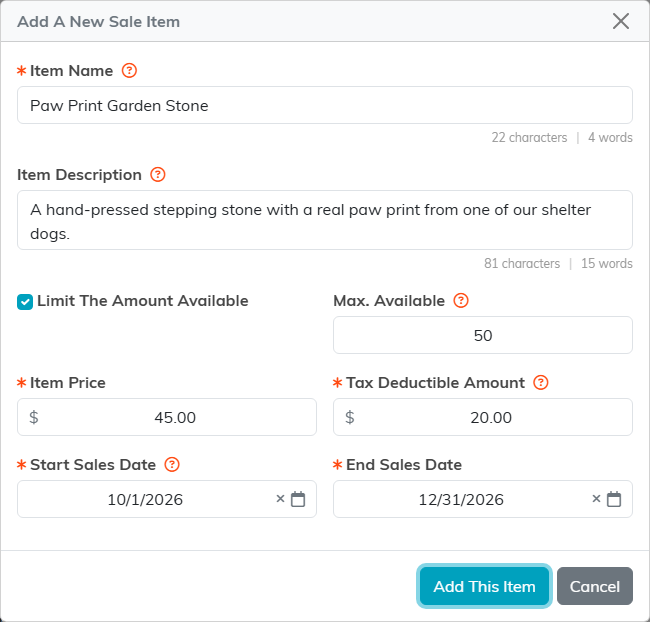Click the Limit The Amount Available label

143,301
